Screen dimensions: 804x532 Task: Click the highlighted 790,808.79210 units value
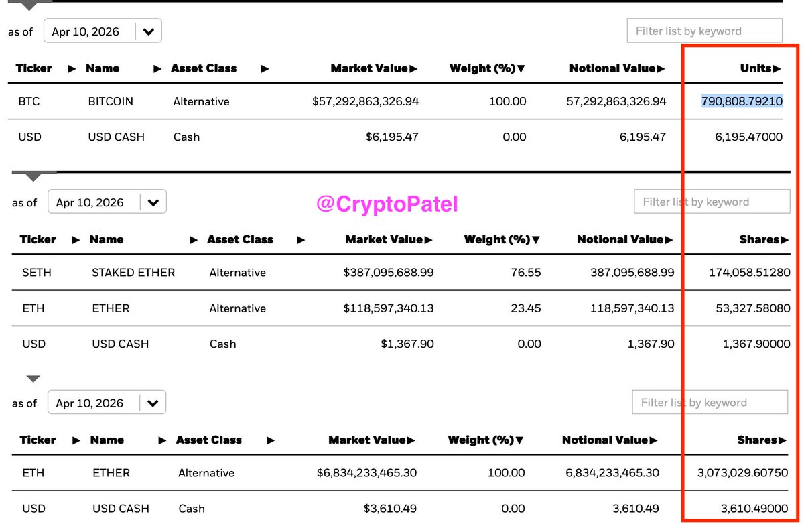click(742, 101)
